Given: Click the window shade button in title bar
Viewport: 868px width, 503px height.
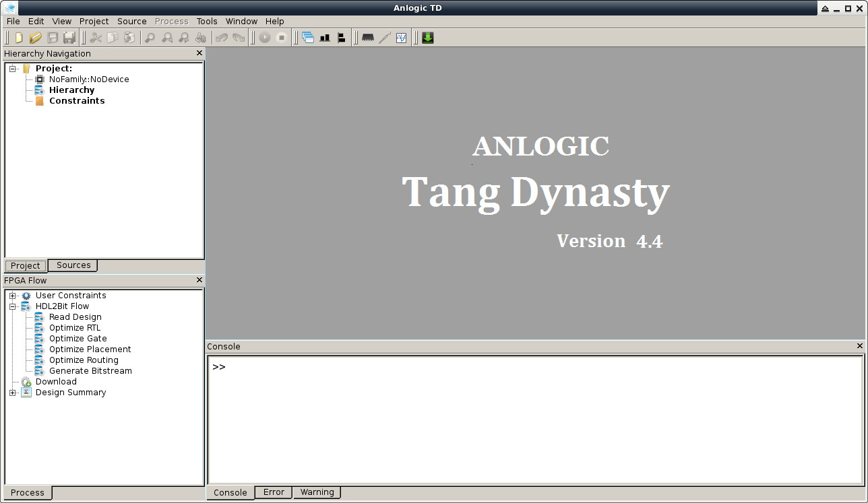Looking at the screenshot, I should (826, 9).
